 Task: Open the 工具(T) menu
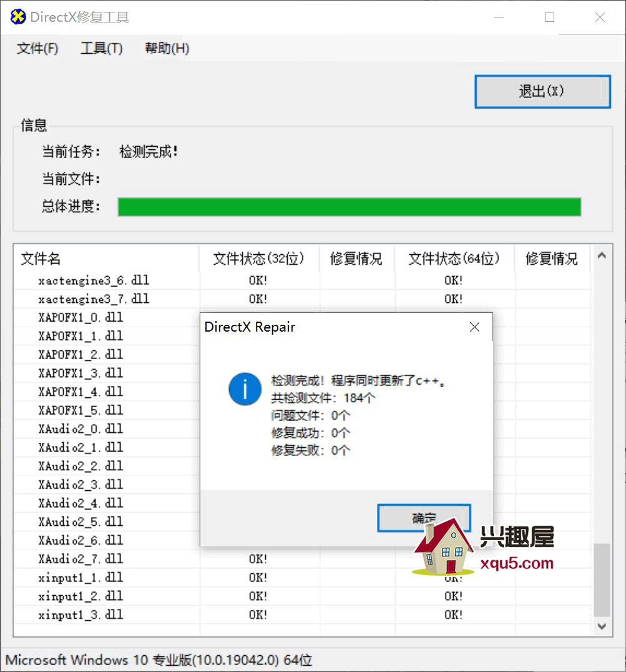pyautogui.click(x=102, y=48)
